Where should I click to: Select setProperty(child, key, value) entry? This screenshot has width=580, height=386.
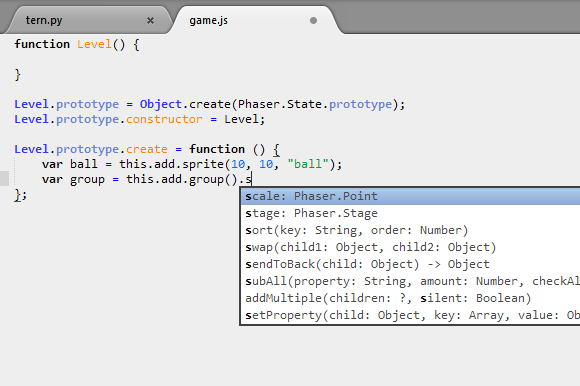[x=411, y=315]
